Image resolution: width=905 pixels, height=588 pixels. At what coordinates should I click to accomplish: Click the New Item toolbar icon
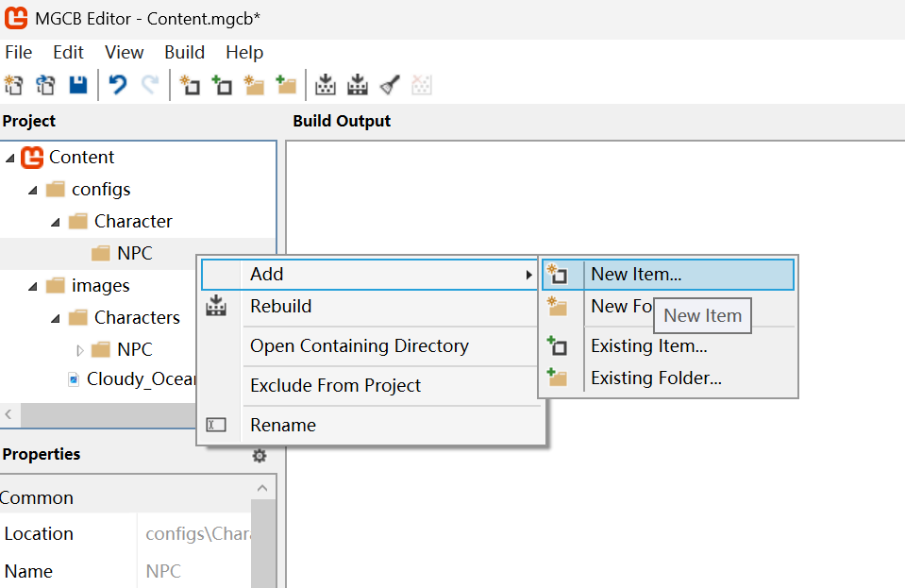190,85
